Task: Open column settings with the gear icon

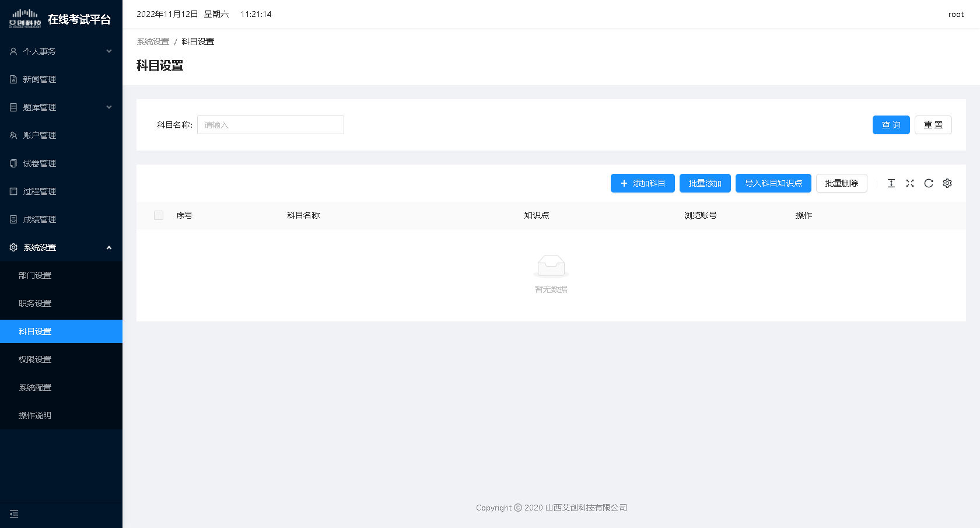Action: pos(947,183)
